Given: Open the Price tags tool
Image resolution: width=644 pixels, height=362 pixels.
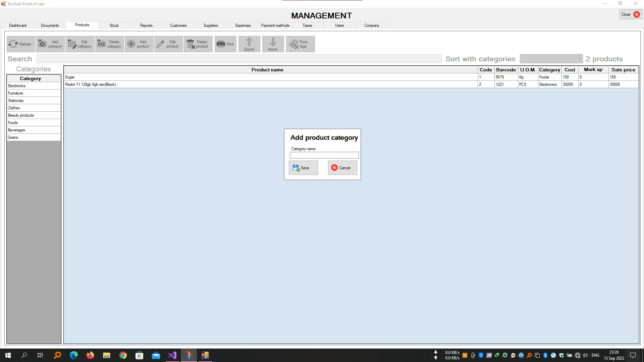Looking at the screenshot, I should coord(300,44).
